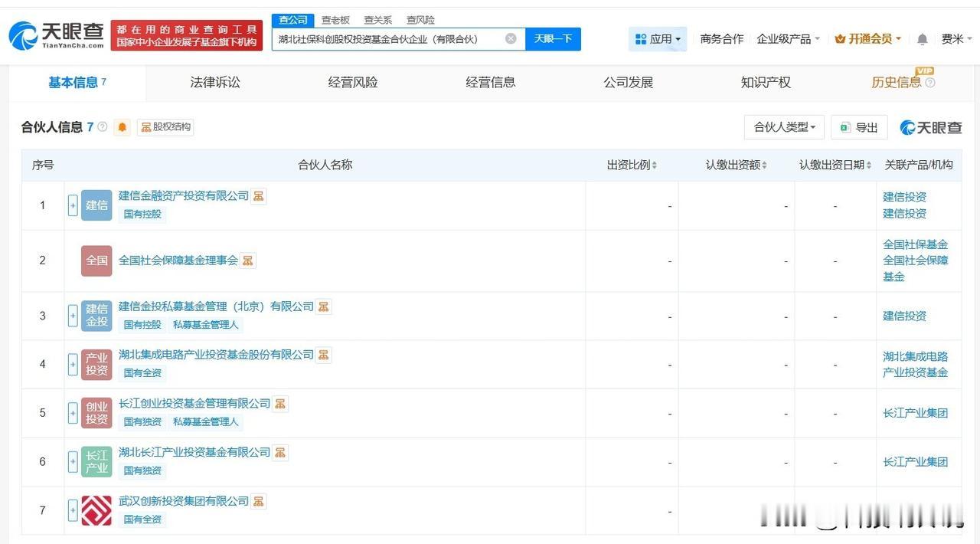
Task: Click the 股权结构 button beside 合伙人信息
Action: click(165, 127)
